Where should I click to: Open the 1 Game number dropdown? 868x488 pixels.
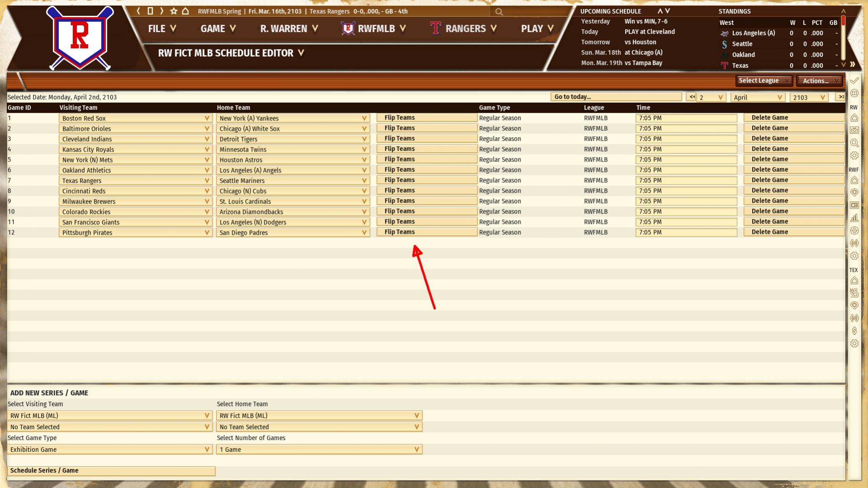click(319, 450)
